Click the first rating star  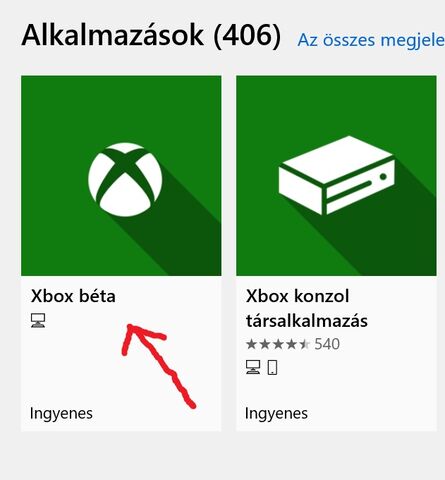tap(251, 344)
